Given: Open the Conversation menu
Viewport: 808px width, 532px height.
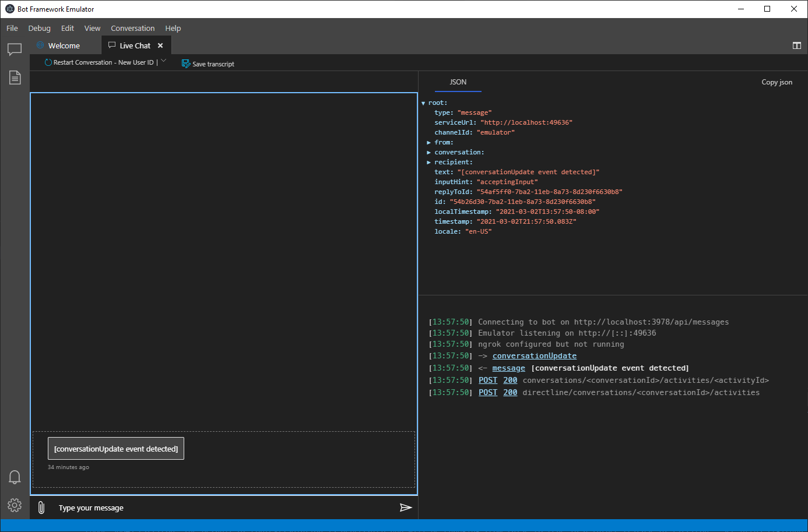Looking at the screenshot, I should [133, 28].
